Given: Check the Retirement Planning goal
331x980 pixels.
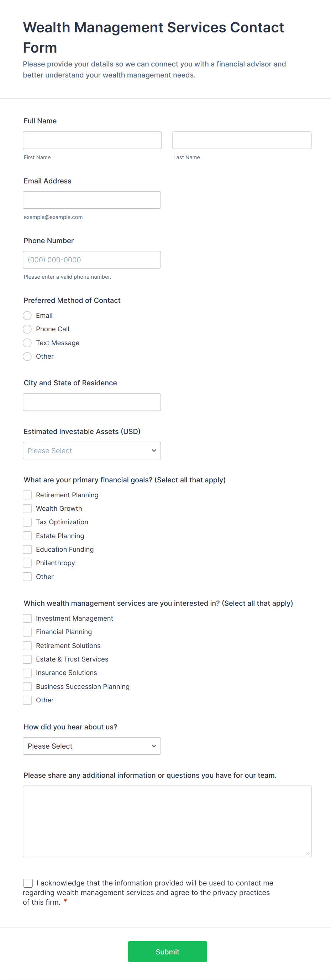Looking at the screenshot, I should [27, 495].
